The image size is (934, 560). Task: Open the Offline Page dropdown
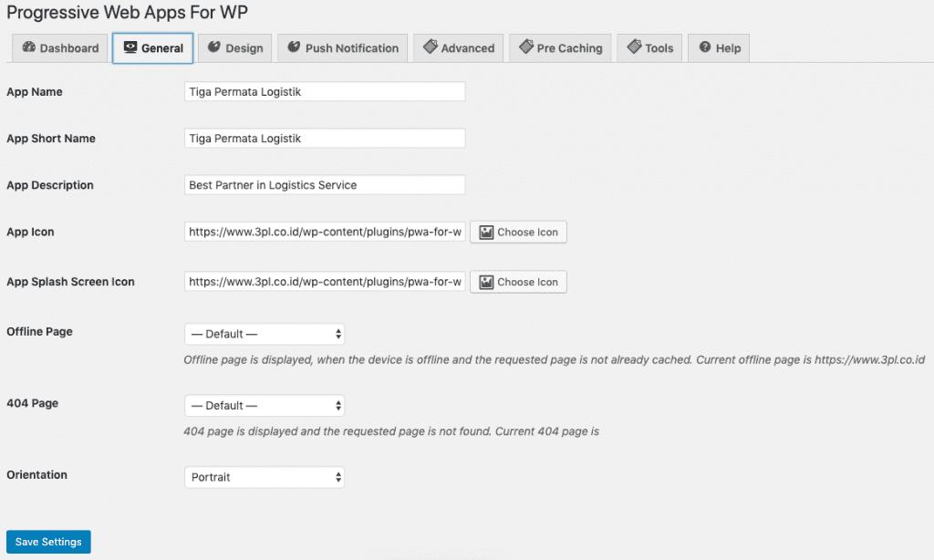(265, 334)
